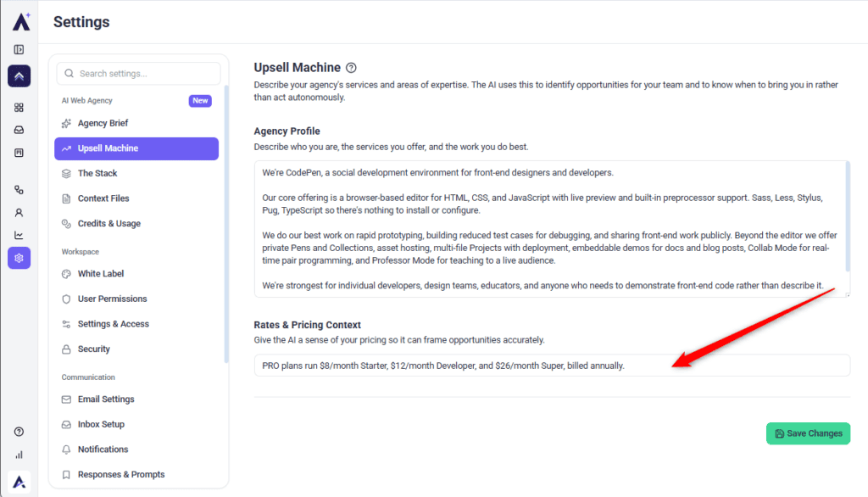Click the Context Files document icon
Screen dimensions: 868x497
pos(66,198)
